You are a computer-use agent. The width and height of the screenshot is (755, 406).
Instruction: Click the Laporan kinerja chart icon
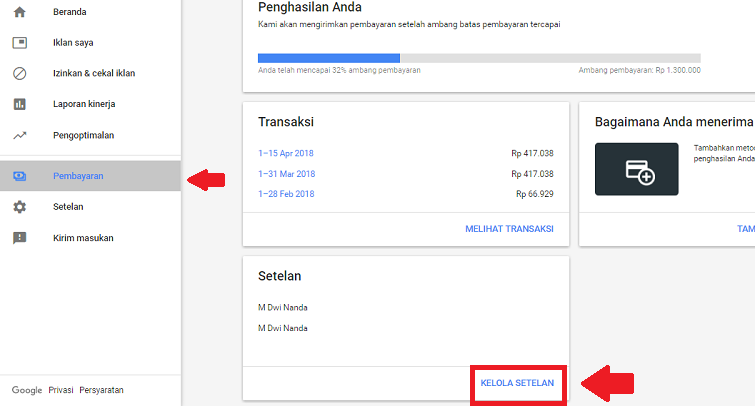[x=20, y=104]
